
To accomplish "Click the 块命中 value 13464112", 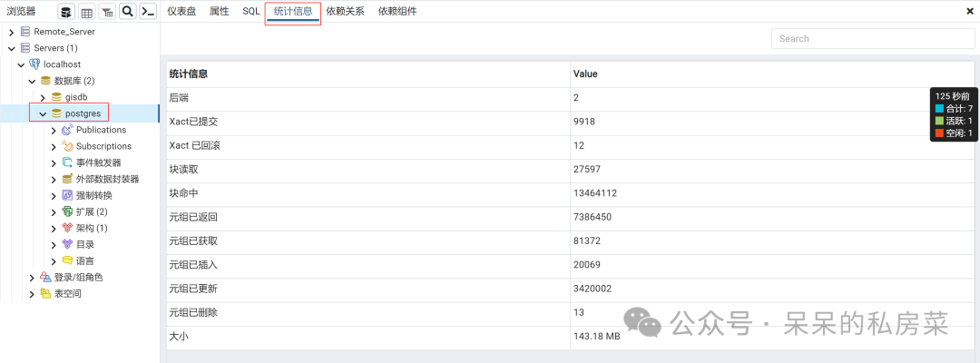I will (x=595, y=193).
